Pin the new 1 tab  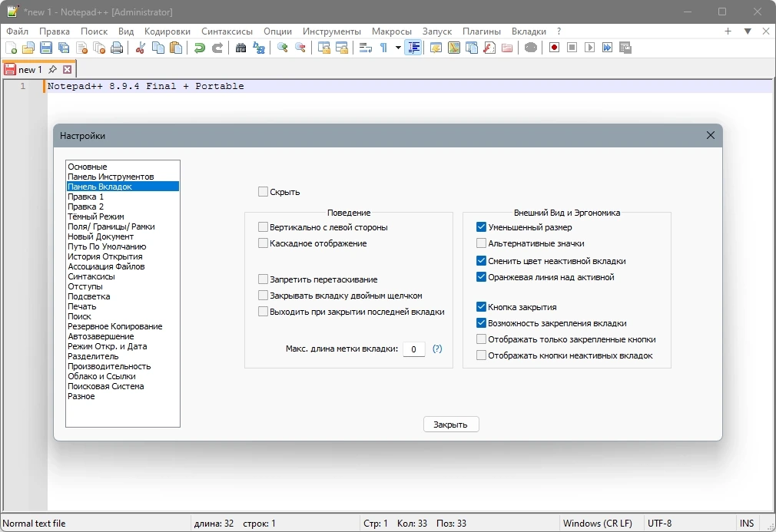[52, 70]
